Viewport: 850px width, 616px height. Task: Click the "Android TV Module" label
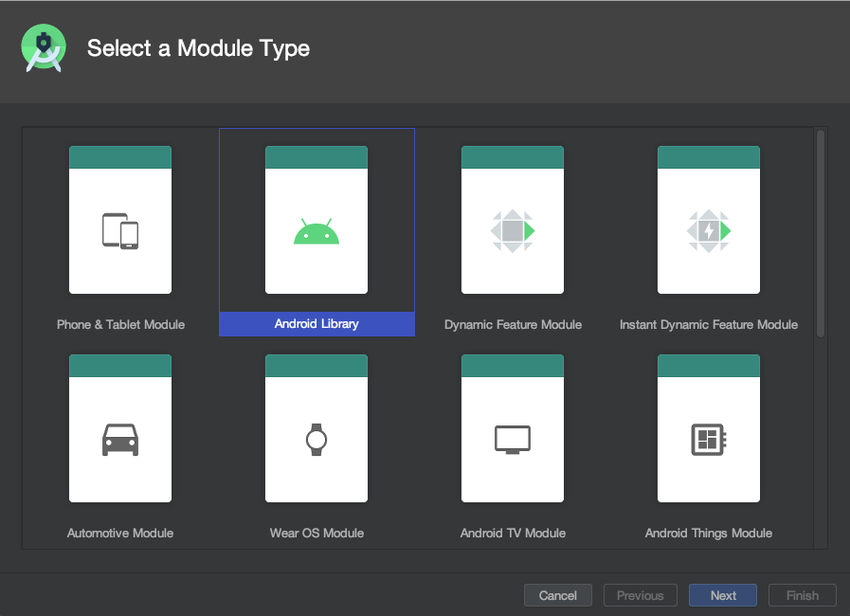(x=513, y=533)
